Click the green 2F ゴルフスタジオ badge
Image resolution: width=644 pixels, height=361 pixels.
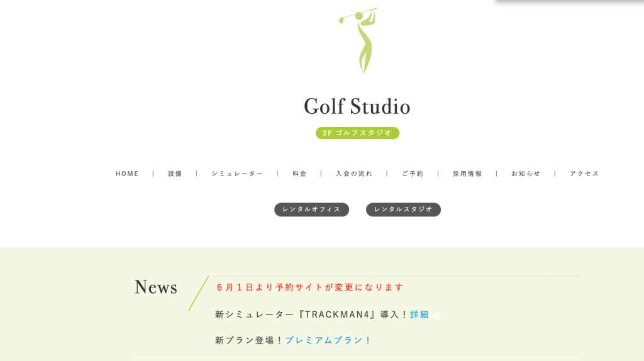pyautogui.click(x=357, y=133)
